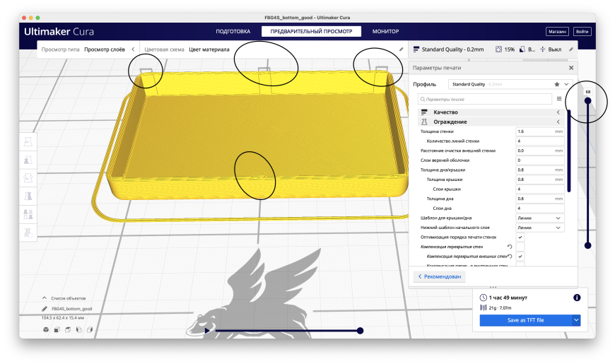
Task: Click the support indicator icon in the summary bar
Action: tap(522, 49)
